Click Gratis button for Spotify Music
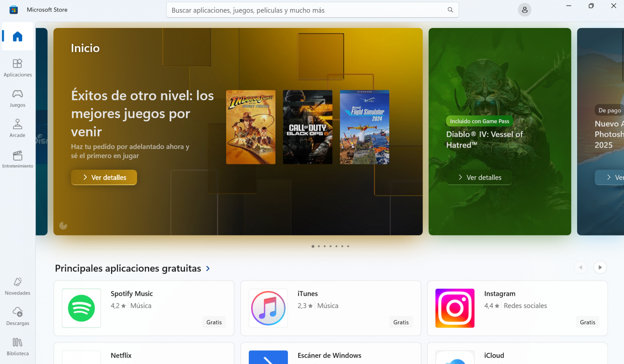 click(214, 322)
